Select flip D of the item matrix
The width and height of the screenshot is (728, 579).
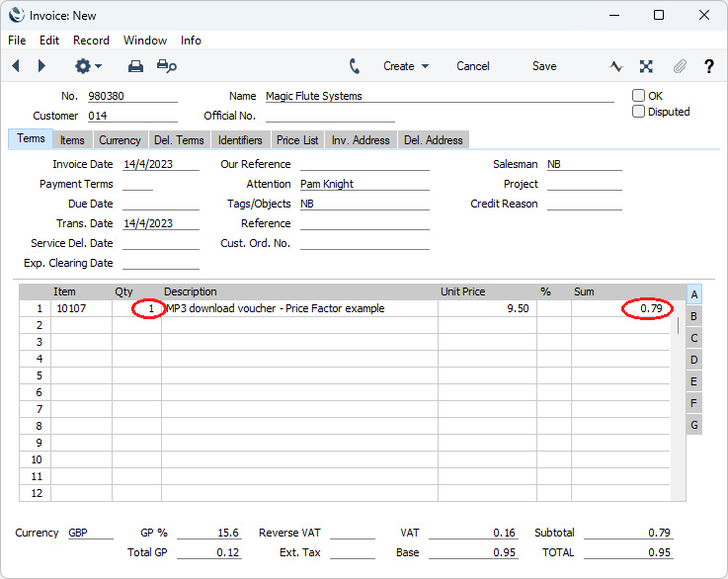[693, 360]
